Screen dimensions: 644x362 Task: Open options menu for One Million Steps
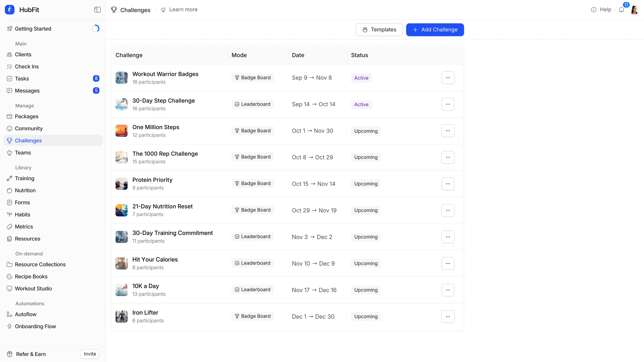[448, 131]
